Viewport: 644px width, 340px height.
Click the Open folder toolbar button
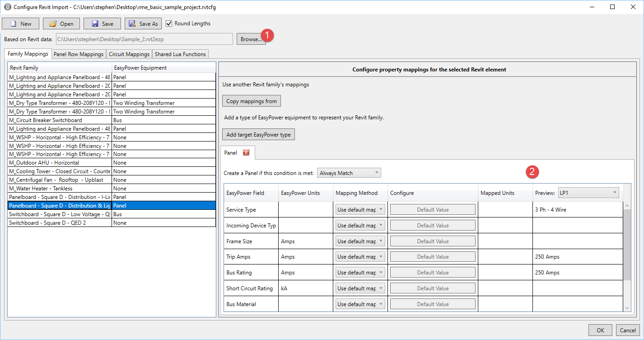[x=61, y=24]
